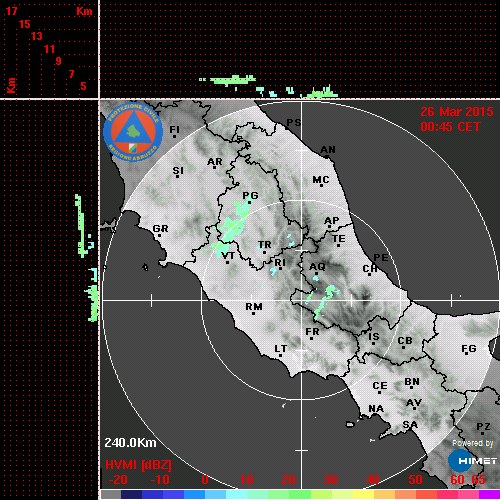Click the green 20 dBZ color swatch

point(299,494)
